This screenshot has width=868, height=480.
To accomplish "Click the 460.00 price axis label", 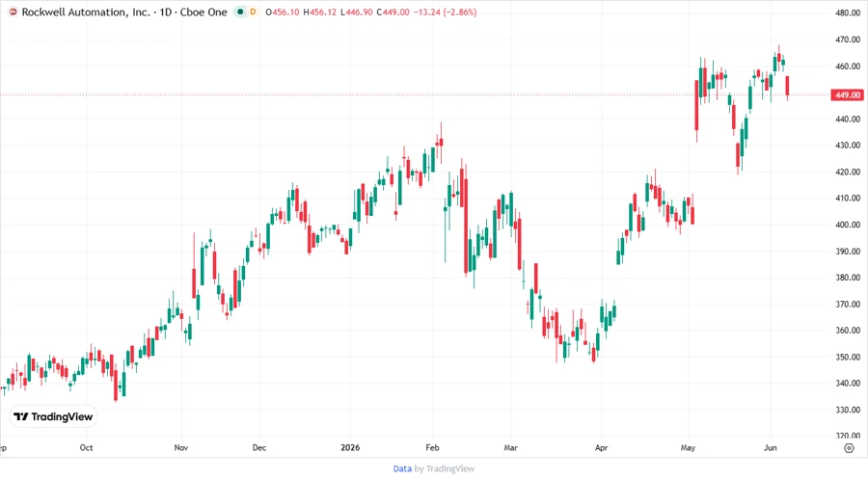I will (x=848, y=67).
